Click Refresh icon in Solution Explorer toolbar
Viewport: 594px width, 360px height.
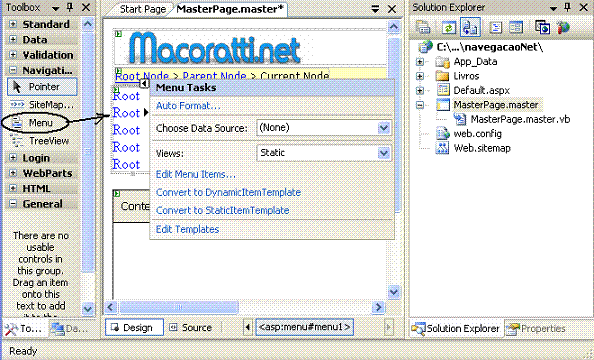tap(449, 27)
